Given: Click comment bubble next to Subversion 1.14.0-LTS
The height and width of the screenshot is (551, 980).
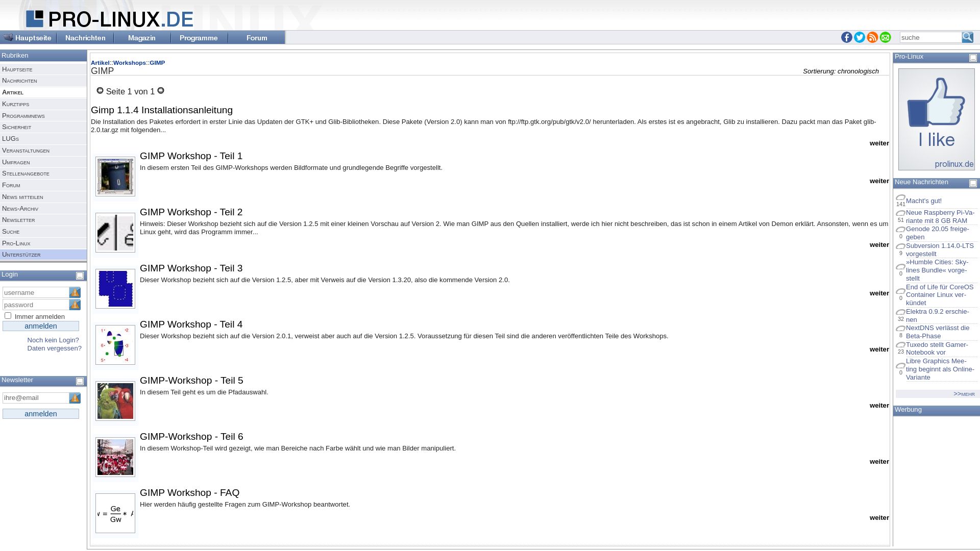Looking at the screenshot, I should pyautogui.click(x=900, y=246).
